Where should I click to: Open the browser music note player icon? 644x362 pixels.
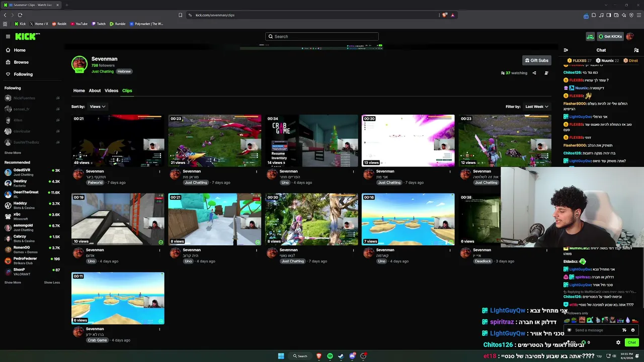point(601,15)
